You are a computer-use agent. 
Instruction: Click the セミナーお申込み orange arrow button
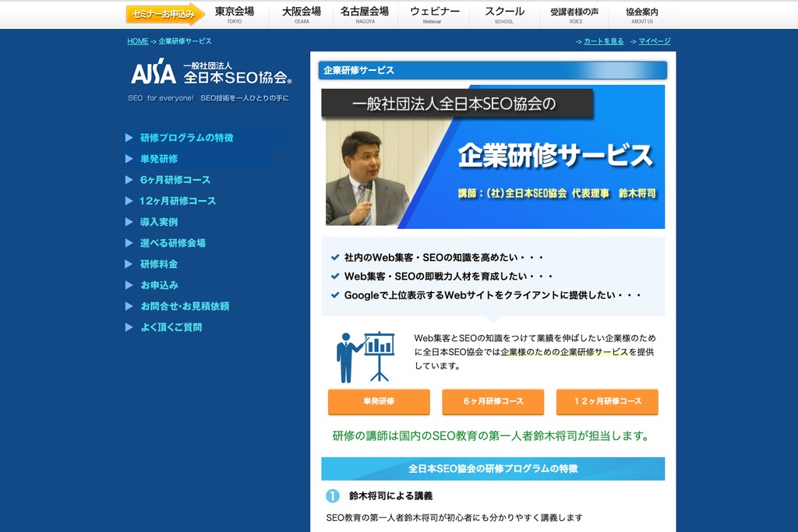coord(165,14)
